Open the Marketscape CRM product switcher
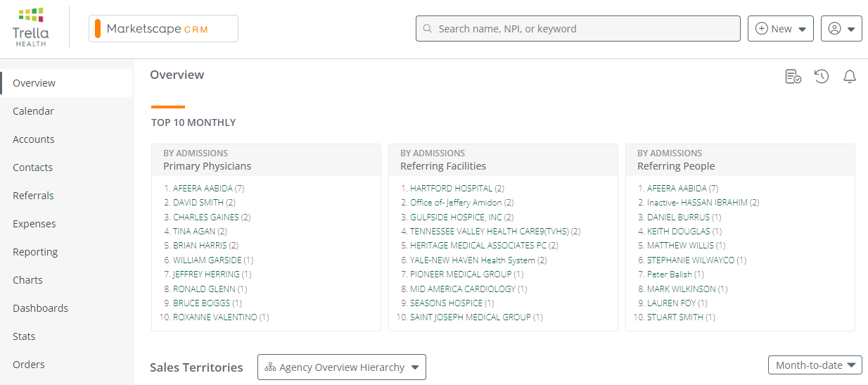Screen dimensions: 868x385 [x=163, y=29]
